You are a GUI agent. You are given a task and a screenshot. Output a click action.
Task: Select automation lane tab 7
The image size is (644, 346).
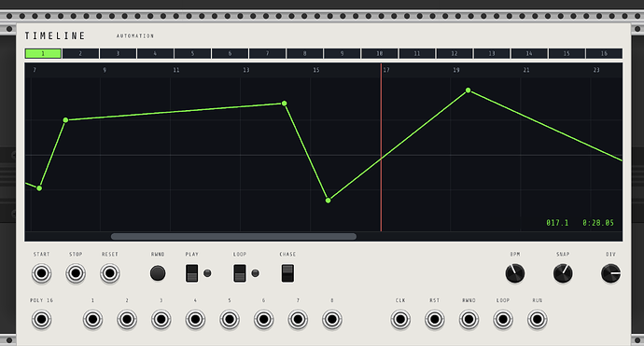267,53
